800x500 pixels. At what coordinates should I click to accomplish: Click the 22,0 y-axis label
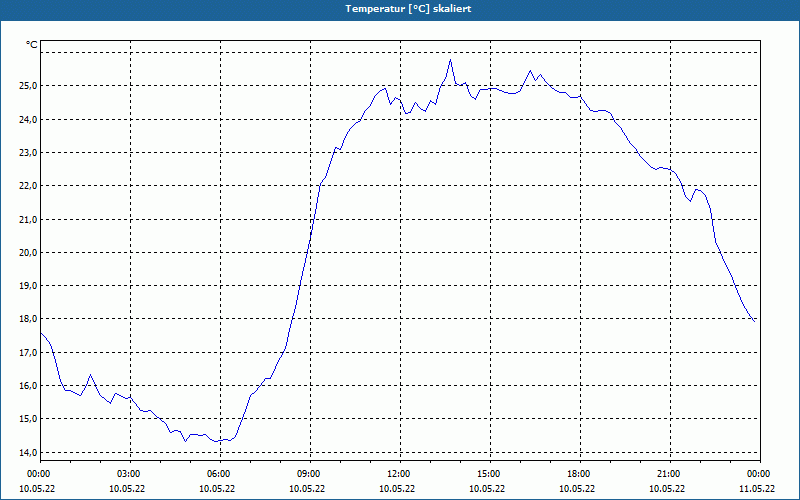[x=29, y=186]
